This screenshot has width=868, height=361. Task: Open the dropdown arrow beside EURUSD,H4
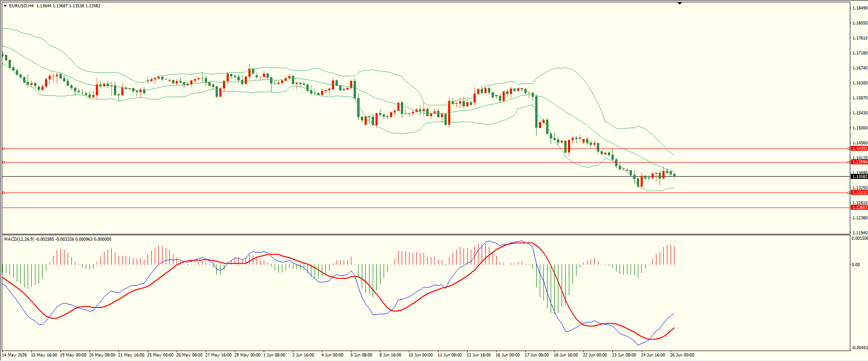(x=5, y=6)
